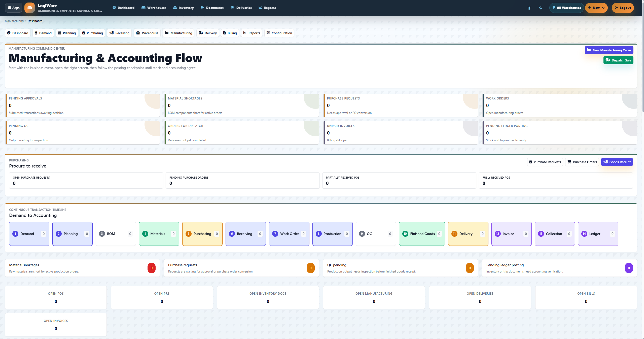The width and height of the screenshot is (644, 339).
Task: Open the Receiving tab
Action: click(x=119, y=33)
